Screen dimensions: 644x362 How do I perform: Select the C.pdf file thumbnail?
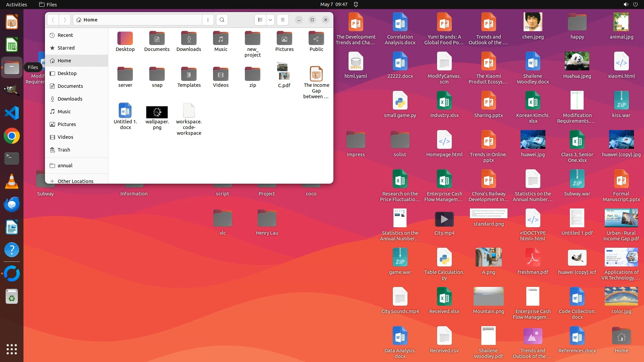pos(284,71)
